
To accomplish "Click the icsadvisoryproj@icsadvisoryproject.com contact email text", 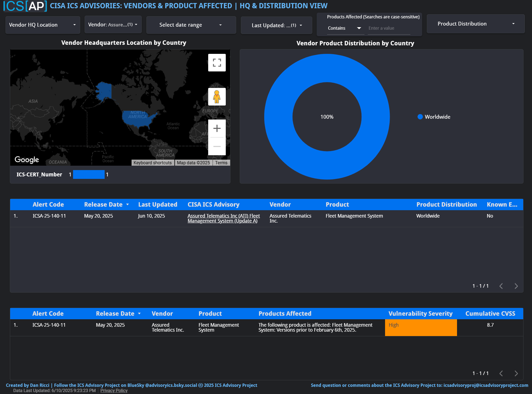I will pyautogui.click(x=486, y=385).
